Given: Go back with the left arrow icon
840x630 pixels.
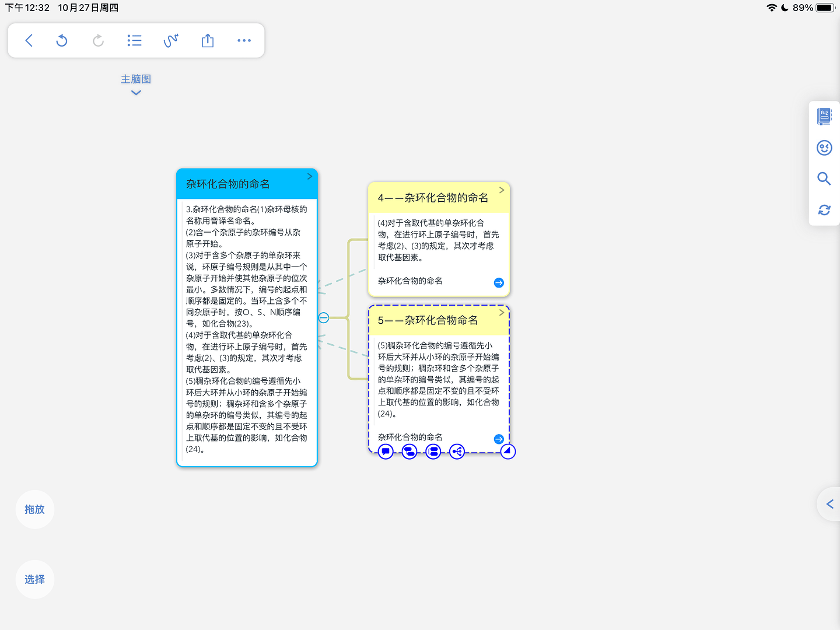Looking at the screenshot, I should [x=29, y=40].
